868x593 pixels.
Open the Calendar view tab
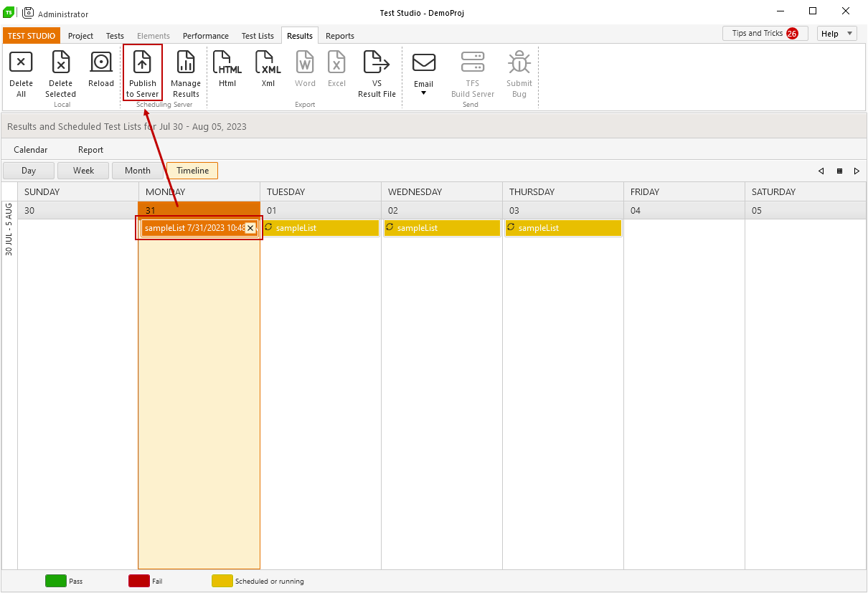pyautogui.click(x=31, y=150)
